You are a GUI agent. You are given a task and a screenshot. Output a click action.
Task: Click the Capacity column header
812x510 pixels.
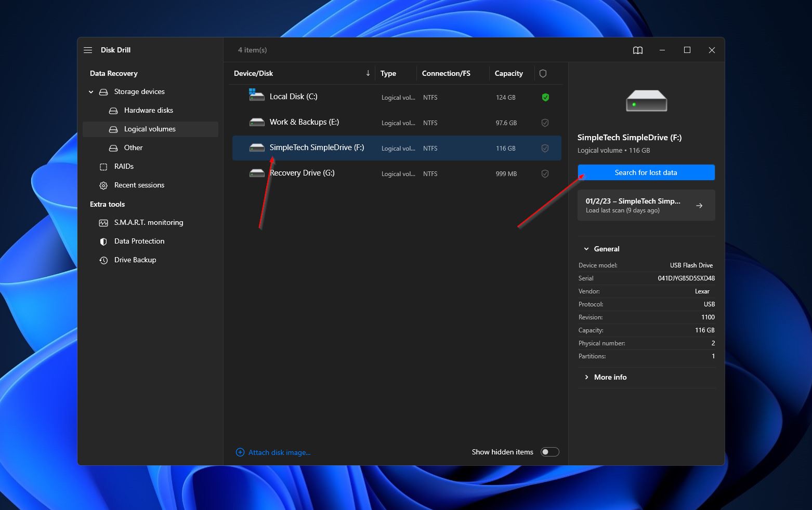tap(509, 73)
